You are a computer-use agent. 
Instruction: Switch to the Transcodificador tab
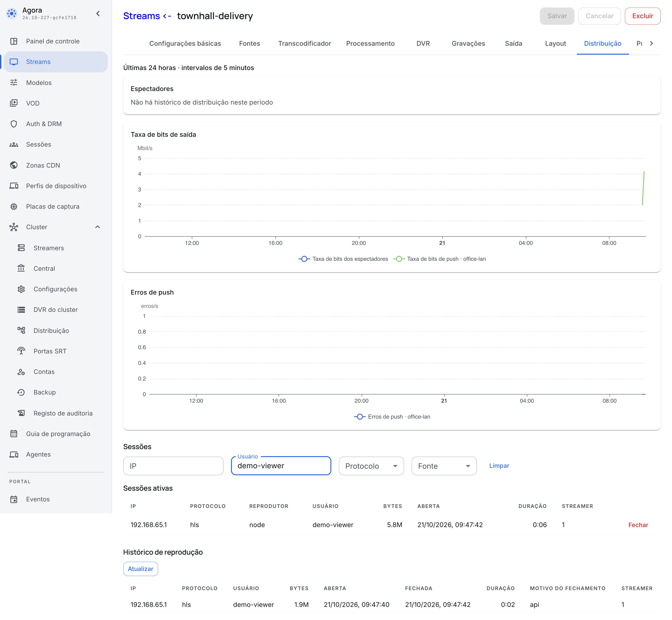[x=304, y=43]
